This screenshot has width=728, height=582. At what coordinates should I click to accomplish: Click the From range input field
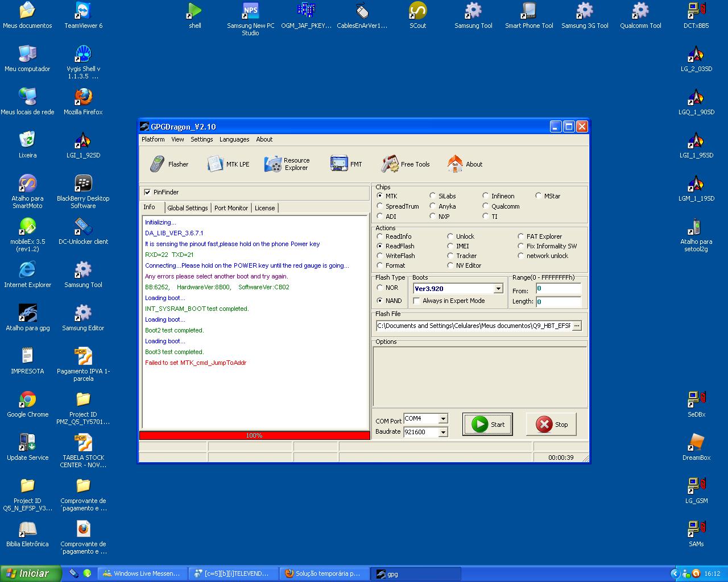coord(559,289)
